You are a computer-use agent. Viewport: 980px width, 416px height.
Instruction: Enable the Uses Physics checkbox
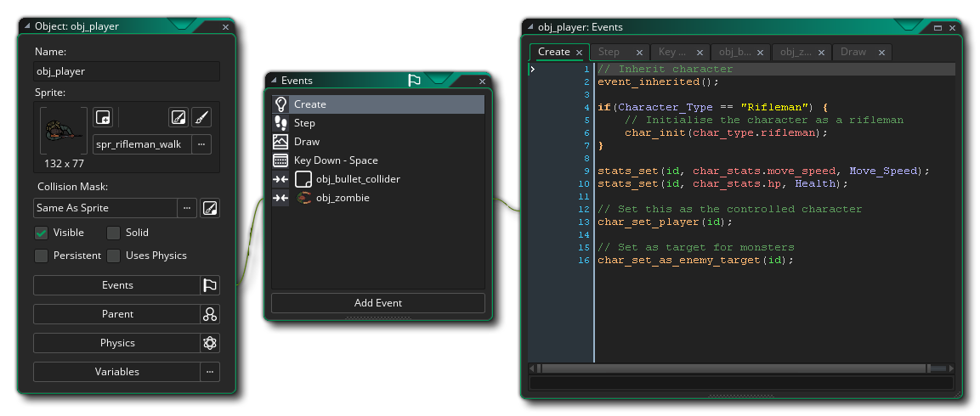[x=113, y=256]
